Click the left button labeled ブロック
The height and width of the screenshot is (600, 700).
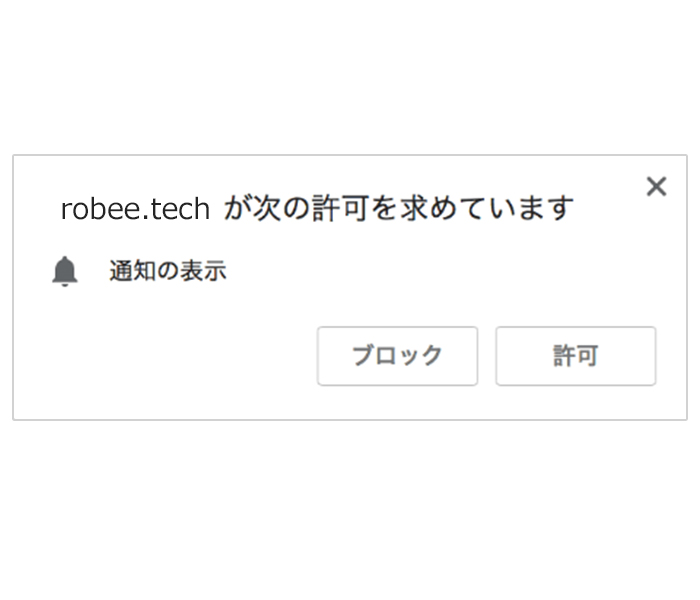point(397,356)
